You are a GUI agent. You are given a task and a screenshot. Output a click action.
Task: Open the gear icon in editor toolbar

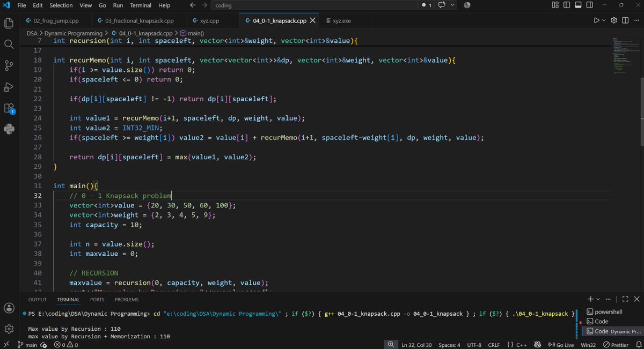coord(615,20)
